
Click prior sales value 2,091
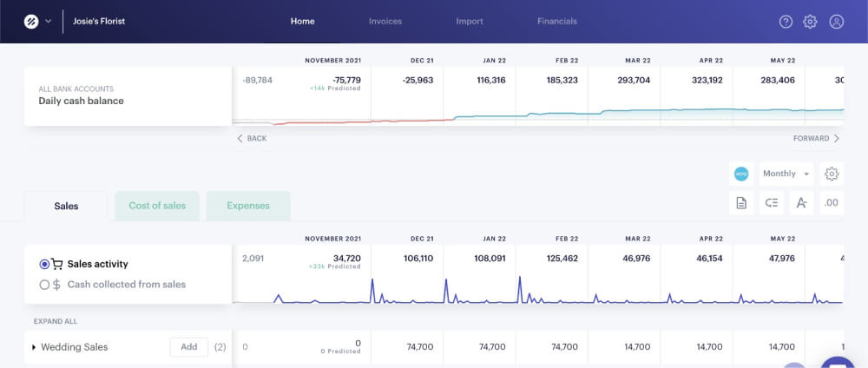click(253, 259)
